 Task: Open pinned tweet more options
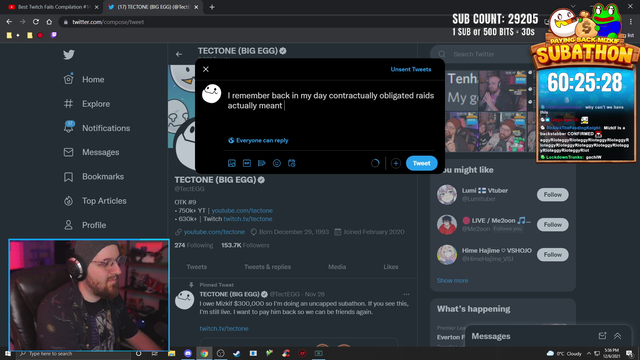tap(406, 294)
